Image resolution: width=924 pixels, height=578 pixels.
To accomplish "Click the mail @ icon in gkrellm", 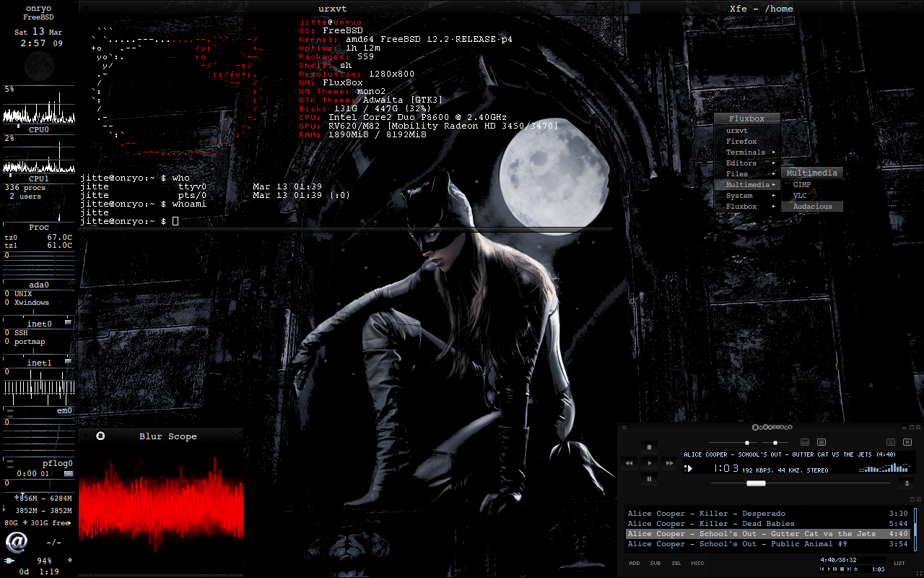I will pos(17,541).
